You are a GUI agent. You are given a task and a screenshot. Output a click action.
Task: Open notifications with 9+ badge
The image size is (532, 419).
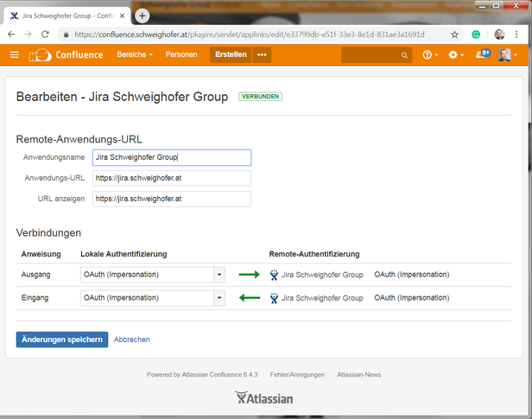click(x=483, y=54)
